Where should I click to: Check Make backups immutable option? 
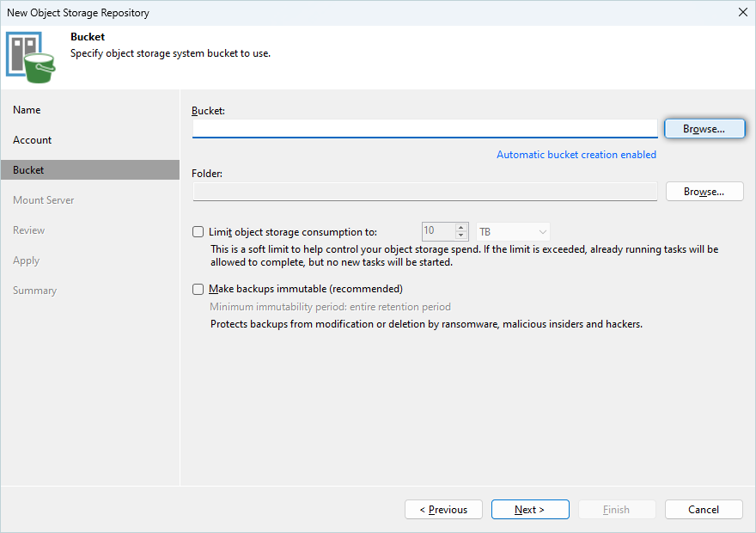(x=198, y=290)
